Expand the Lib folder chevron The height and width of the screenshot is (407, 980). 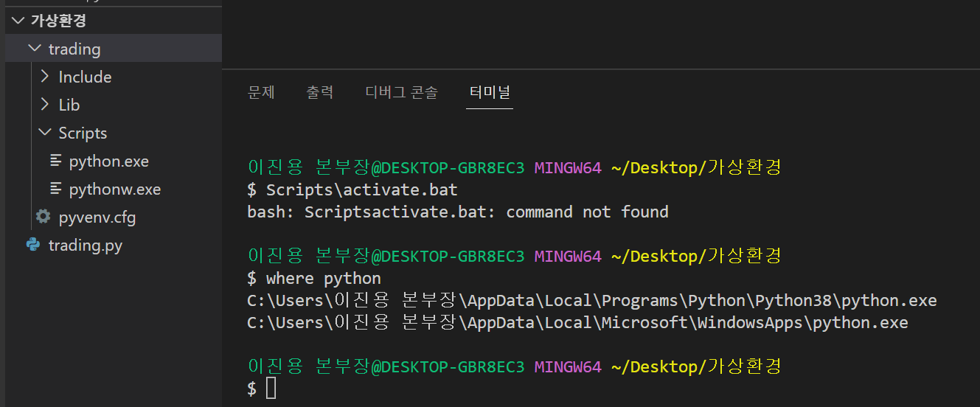tap(45, 105)
